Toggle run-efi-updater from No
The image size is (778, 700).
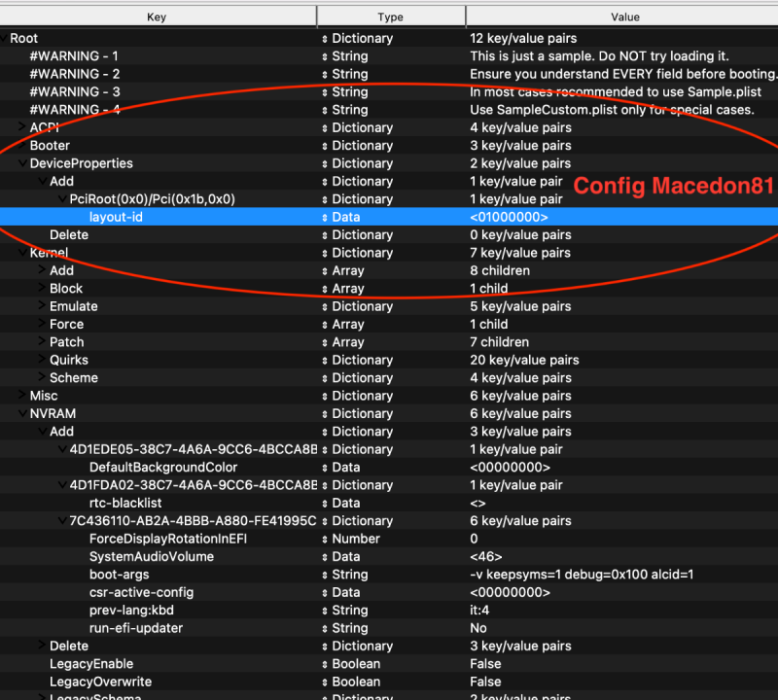pos(478,628)
